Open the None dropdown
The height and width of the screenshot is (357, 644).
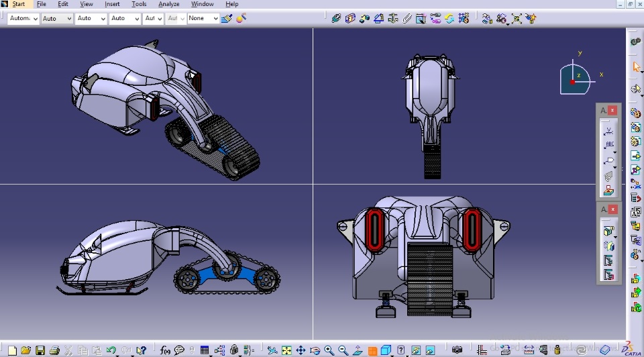tap(203, 19)
